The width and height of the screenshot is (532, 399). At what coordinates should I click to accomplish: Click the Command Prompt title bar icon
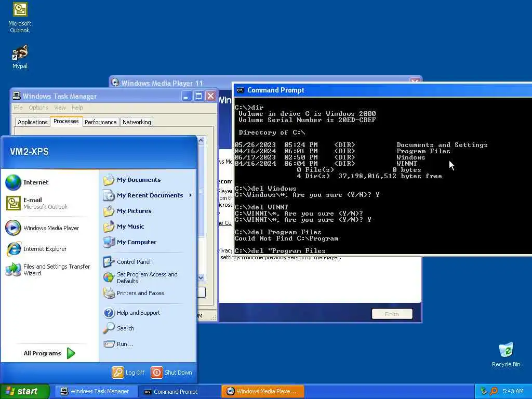tap(240, 90)
